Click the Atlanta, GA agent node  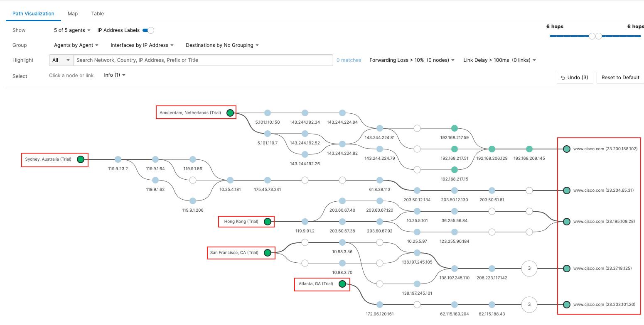(342, 284)
